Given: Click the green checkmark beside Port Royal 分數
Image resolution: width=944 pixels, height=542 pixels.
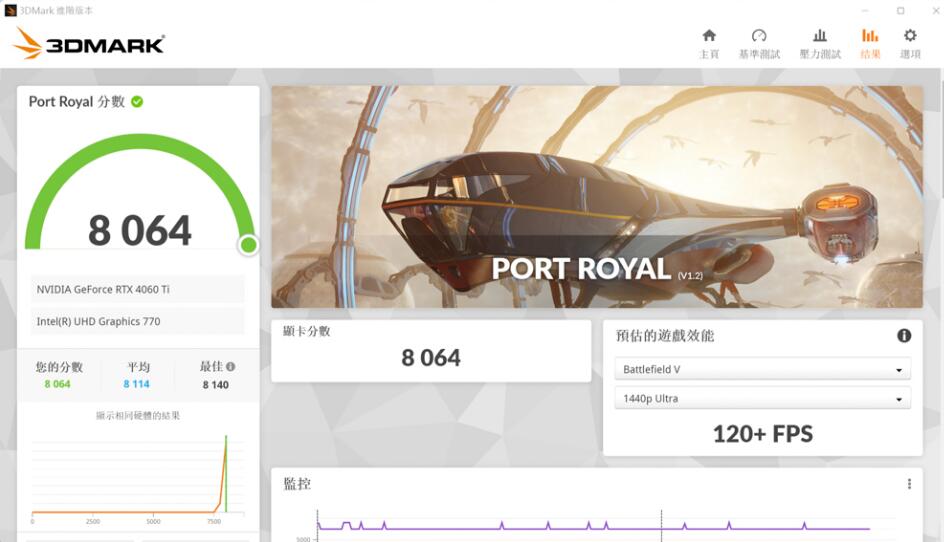Looking at the screenshot, I should pos(137,102).
